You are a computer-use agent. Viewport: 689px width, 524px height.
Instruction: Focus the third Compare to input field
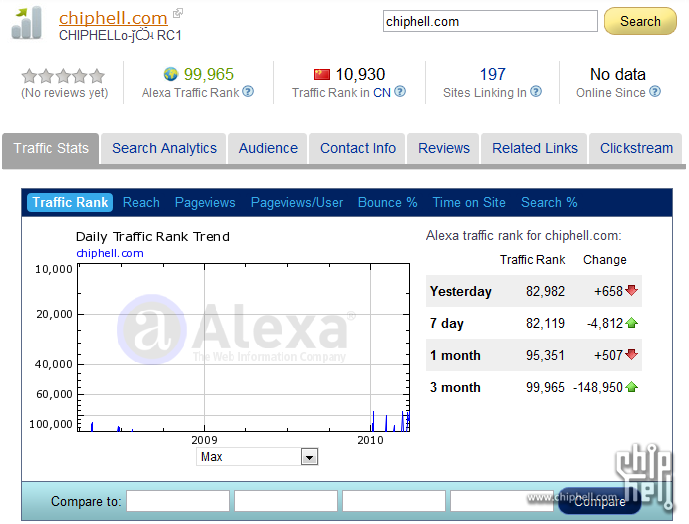pyautogui.click(x=394, y=501)
